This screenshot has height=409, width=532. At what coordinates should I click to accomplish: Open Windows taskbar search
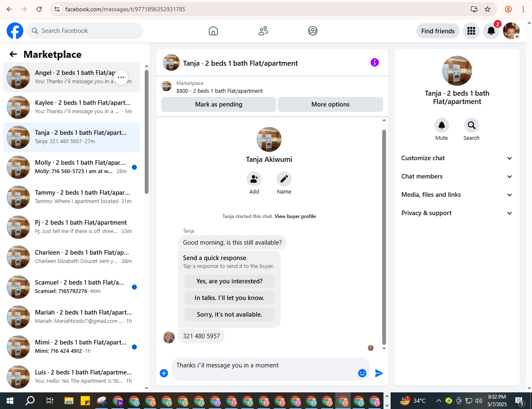coord(30,401)
